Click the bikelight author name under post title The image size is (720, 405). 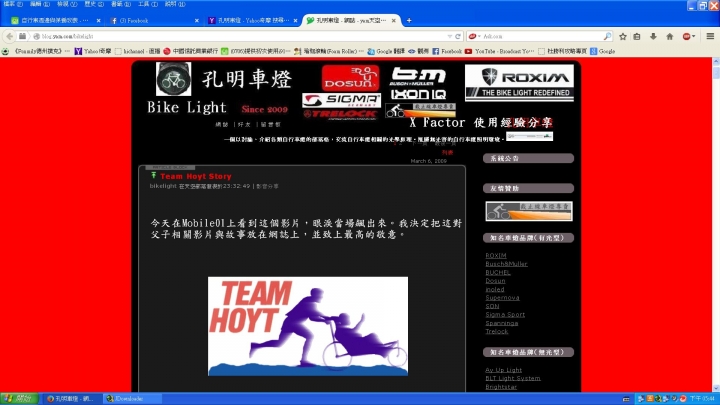point(163,186)
